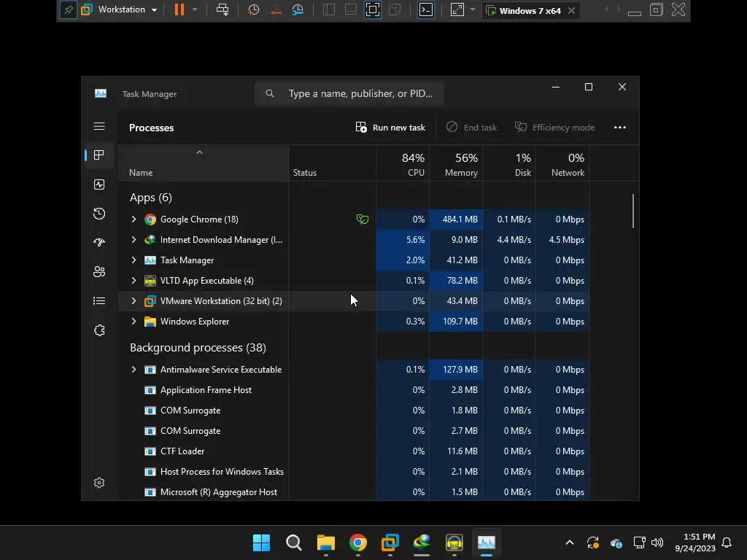Click the Efficiency mode button
This screenshot has width=747, height=560.
[554, 127]
